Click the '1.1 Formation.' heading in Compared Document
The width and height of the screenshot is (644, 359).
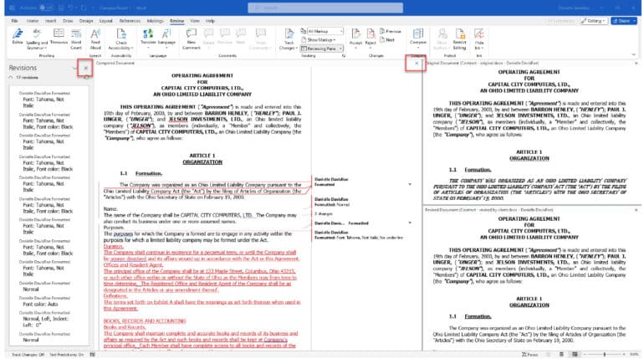click(x=141, y=173)
